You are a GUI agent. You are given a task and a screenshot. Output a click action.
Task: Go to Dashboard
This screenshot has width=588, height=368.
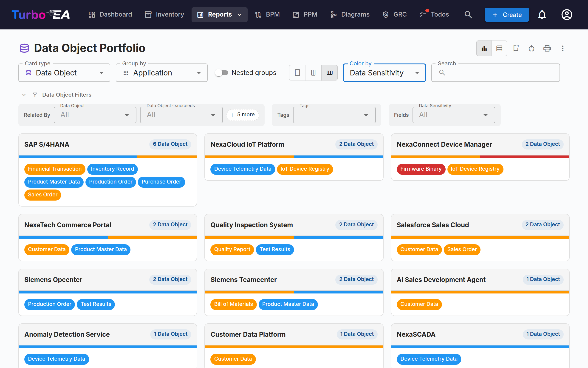coord(110,14)
